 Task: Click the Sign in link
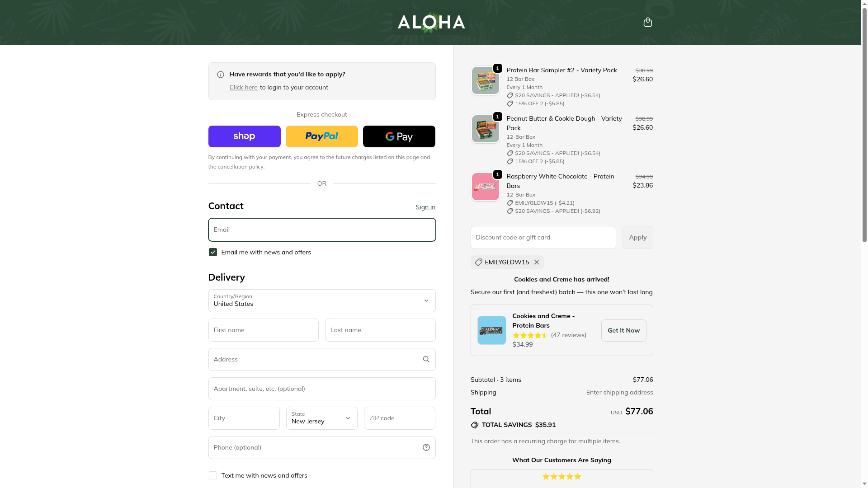pos(425,207)
